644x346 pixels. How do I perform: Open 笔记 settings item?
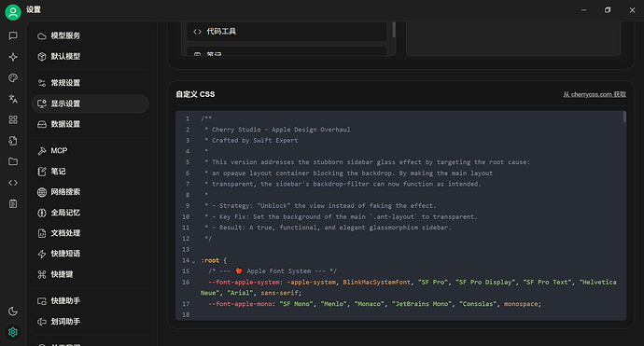coord(91,172)
